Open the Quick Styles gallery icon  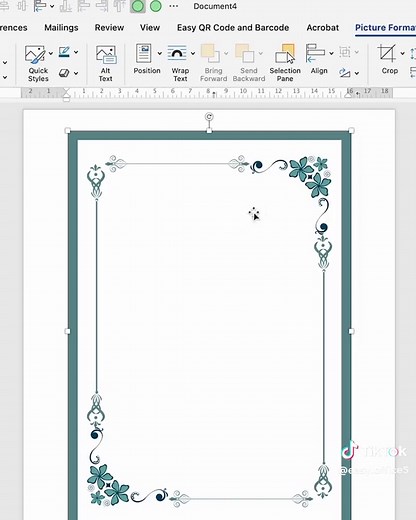coord(35,54)
